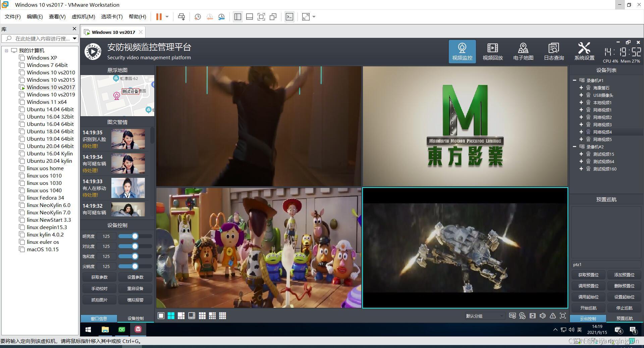
Task: Open 系统设置 system settings
Action: coord(584,51)
